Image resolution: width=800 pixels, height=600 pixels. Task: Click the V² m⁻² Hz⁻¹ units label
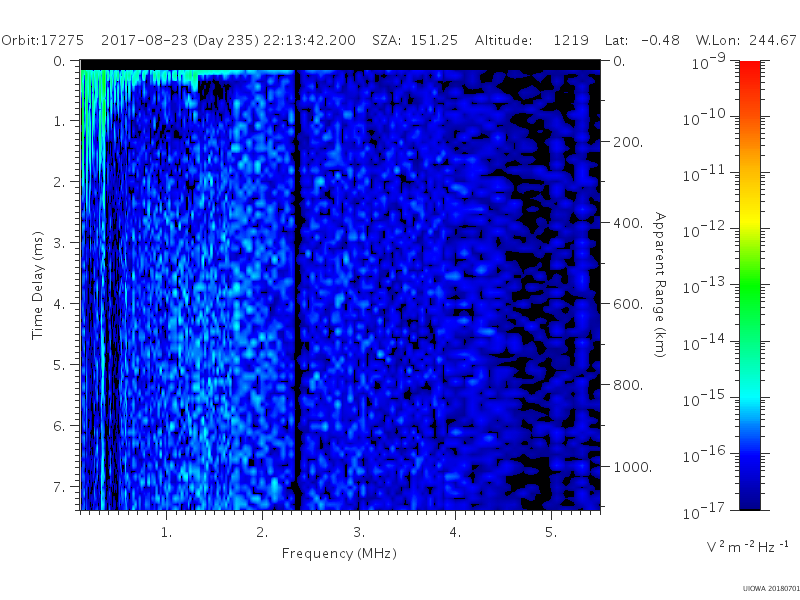coord(746,547)
